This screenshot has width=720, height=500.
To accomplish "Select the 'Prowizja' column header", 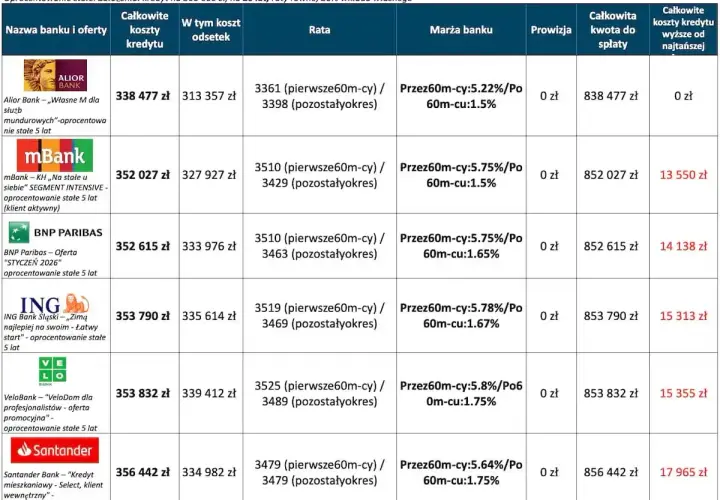I will coord(551,30).
